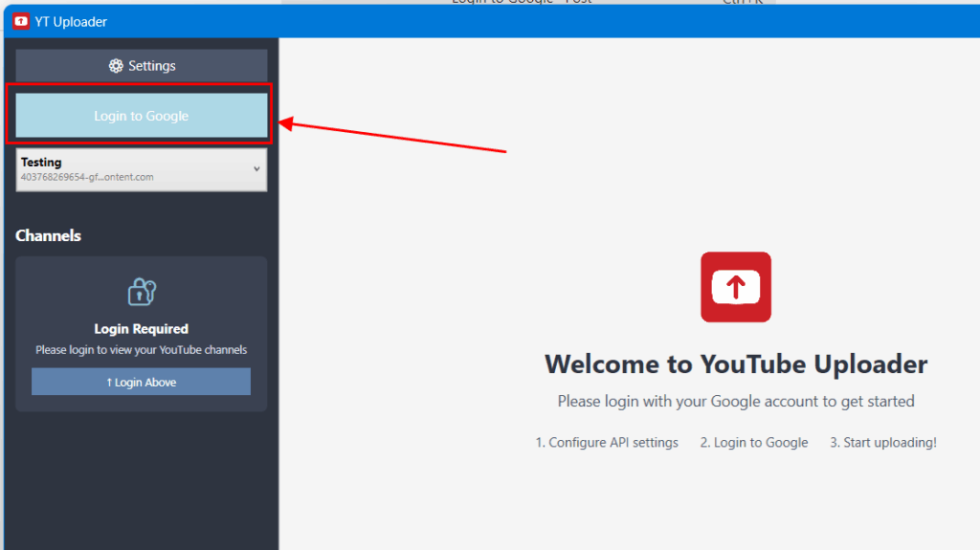The width and height of the screenshot is (980, 550).
Task: Click Welcome to YouTube Uploader heading
Action: click(736, 363)
